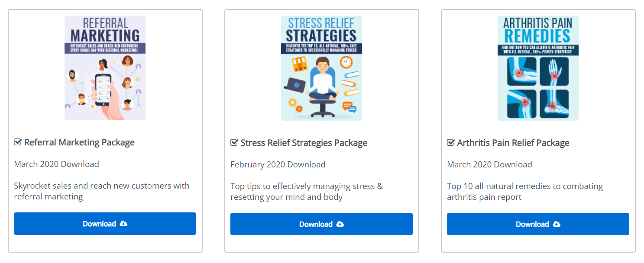Toggle the checkbox beside Stress Relief Strategies Package
The height and width of the screenshot is (263, 644).
point(234,143)
